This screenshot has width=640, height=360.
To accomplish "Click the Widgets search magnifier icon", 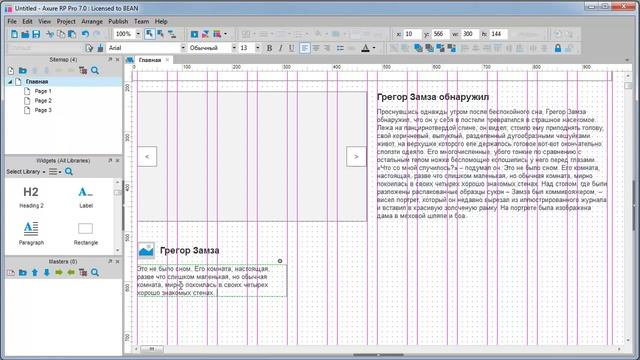I will (69, 172).
